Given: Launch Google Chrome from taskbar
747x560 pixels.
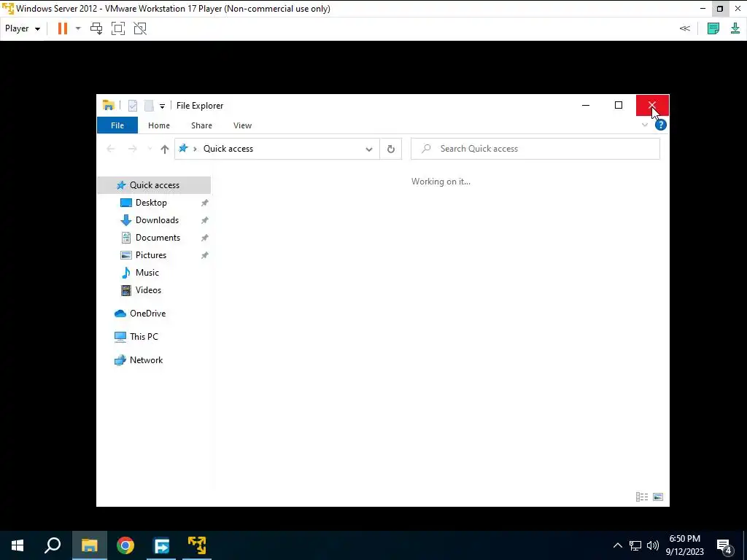Looking at the screenshot, I should (x=125, y=545).
